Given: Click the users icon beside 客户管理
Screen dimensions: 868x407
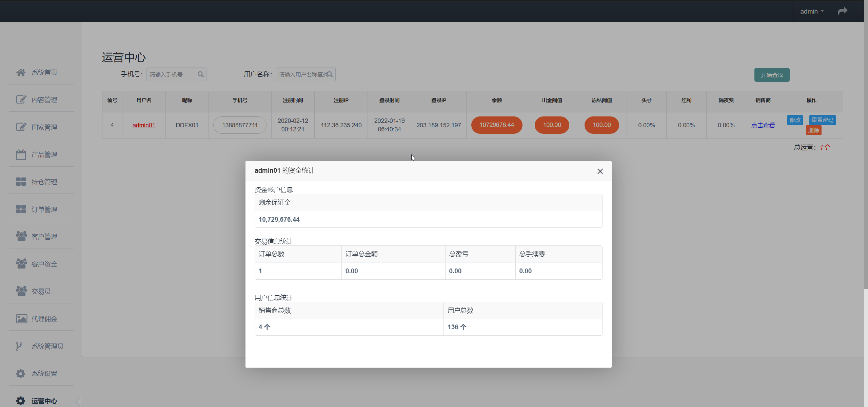Looking at the screenshot, I should (21, 236).
